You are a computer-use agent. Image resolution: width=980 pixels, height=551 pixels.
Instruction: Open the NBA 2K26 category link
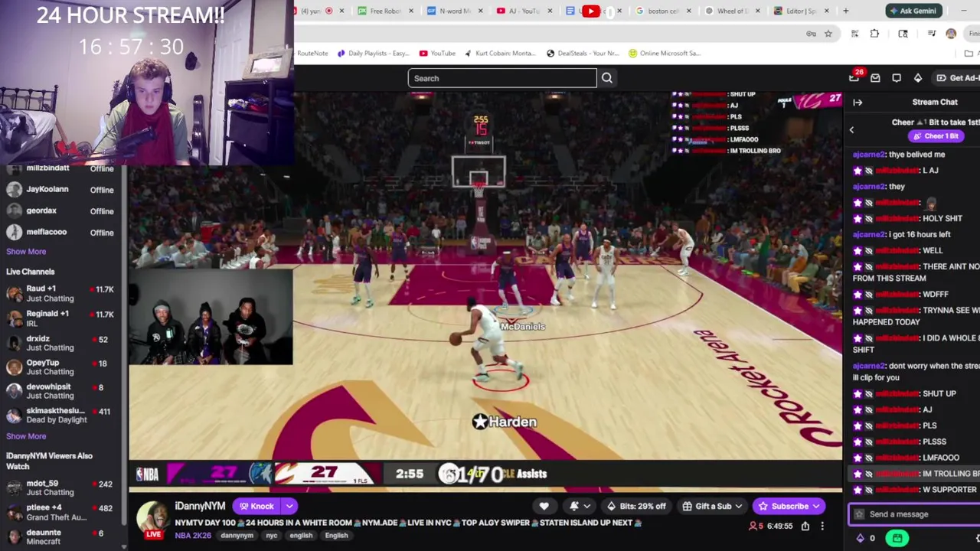[x=193, y=536]
